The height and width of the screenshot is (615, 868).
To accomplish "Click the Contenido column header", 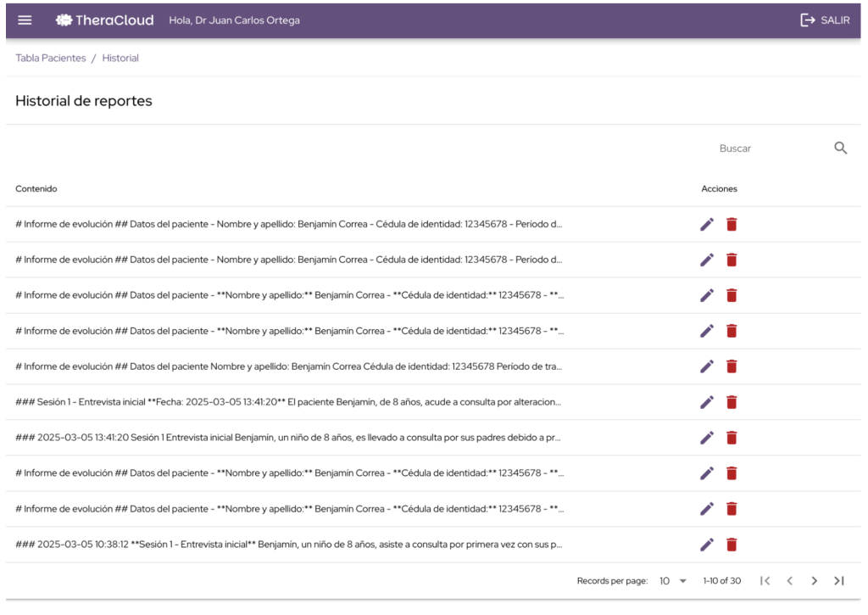I will (36, 189).
